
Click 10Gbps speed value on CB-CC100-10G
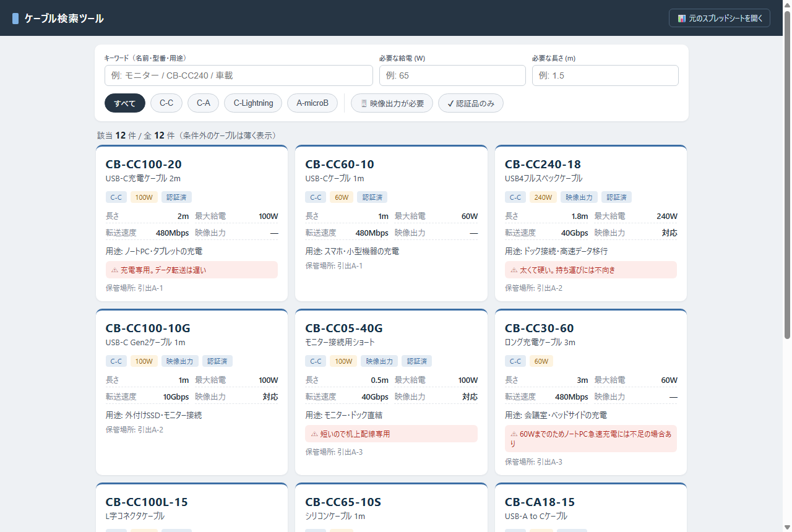click(x=176, y=397)
